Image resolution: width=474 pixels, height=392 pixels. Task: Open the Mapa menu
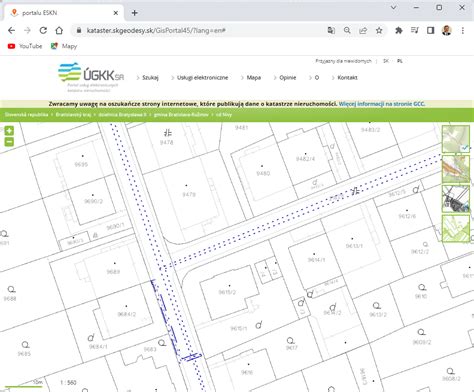[x=254, y=78]
